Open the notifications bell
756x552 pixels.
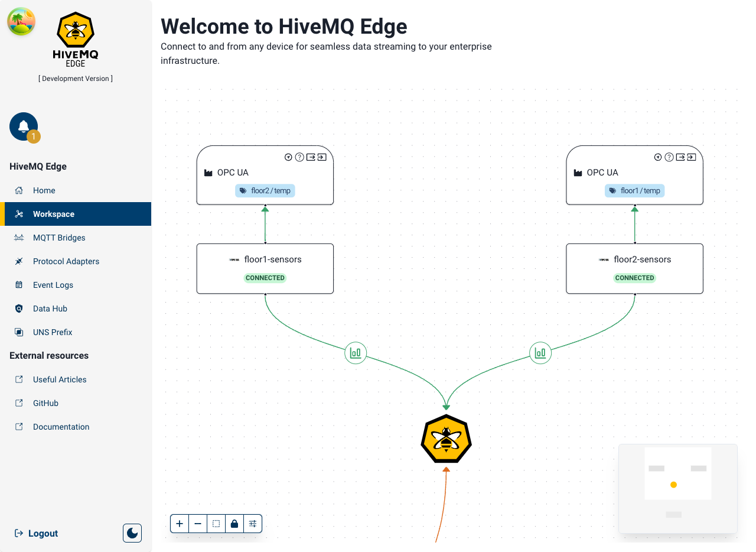[x=24, y=126]
